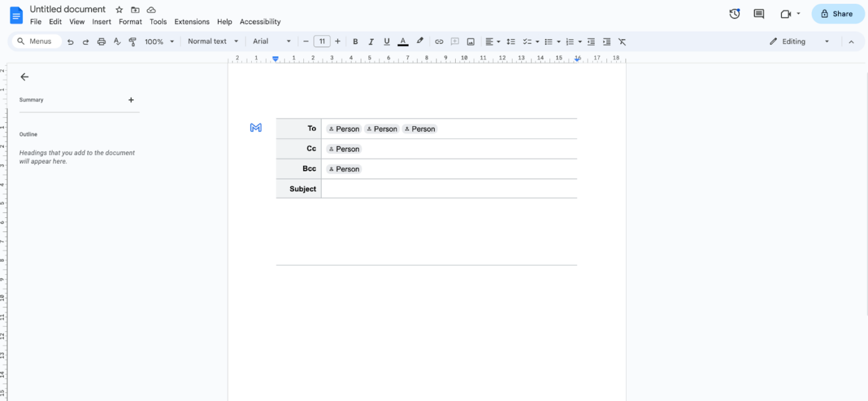
Task: Select the Paint format tool
Action: 132,41
